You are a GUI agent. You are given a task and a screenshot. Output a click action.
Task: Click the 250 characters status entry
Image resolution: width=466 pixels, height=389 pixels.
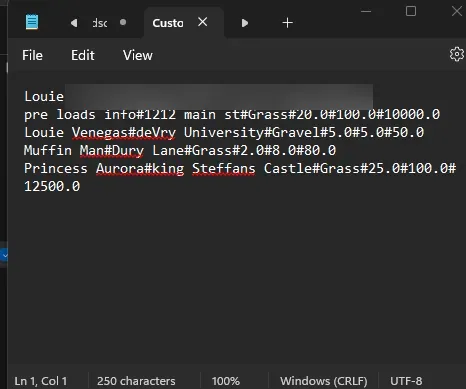136,381
